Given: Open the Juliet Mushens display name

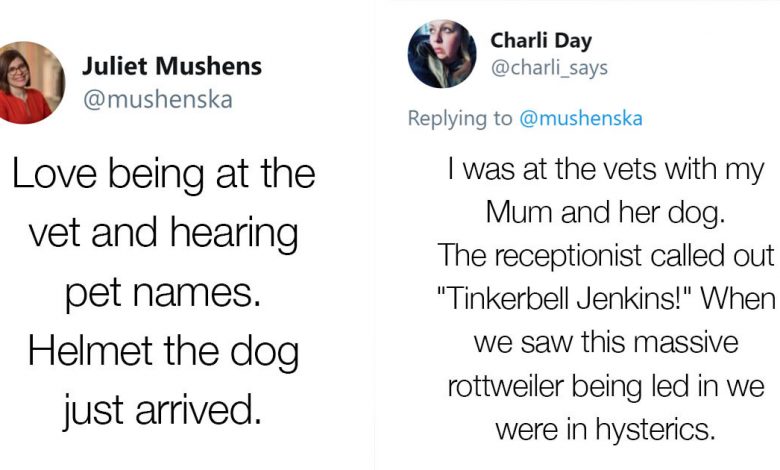Looking at the screenshot, I should pyautogui.click(x=172, y=66).
